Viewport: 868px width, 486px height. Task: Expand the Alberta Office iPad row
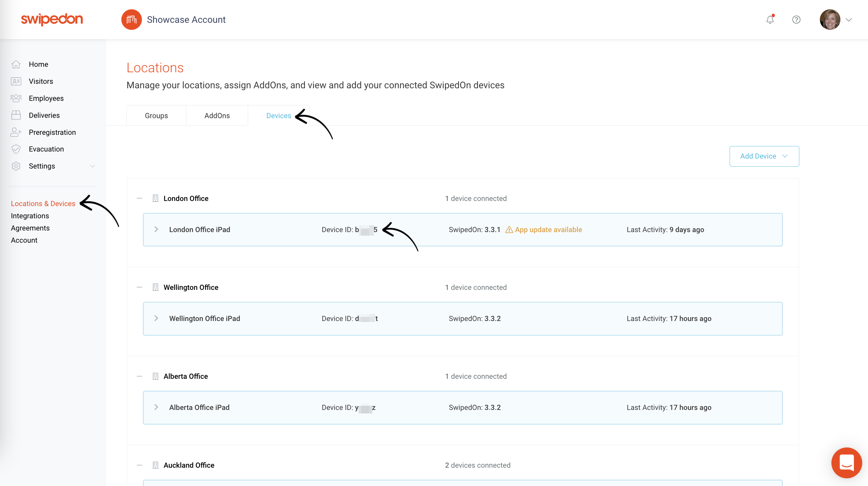coord(156,407)
